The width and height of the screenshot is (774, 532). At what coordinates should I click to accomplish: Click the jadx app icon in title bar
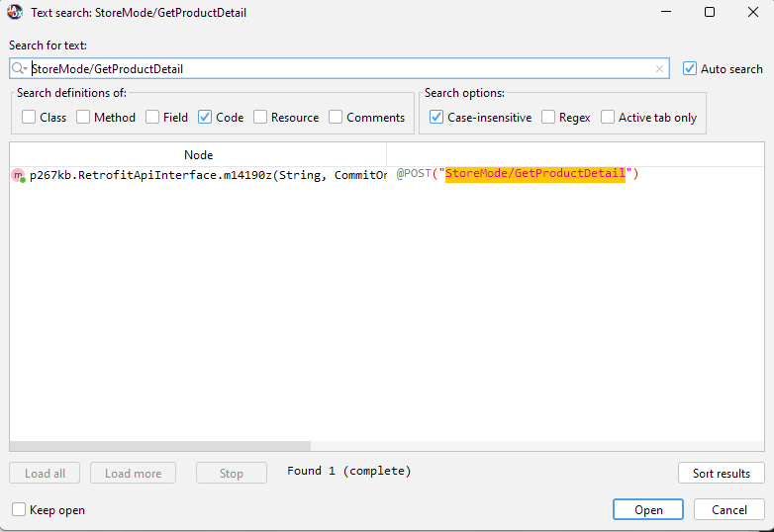pyautogui.click(x=15, y=13)
